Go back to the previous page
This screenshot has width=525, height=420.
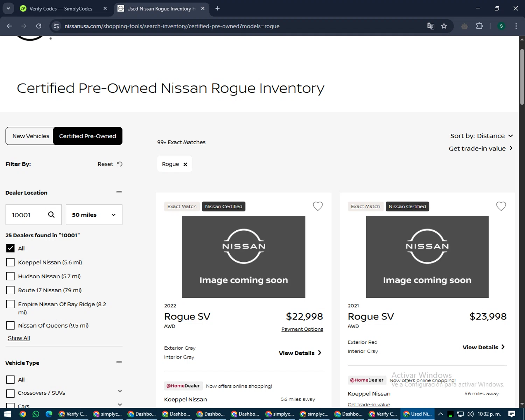[x=9, y=26]
